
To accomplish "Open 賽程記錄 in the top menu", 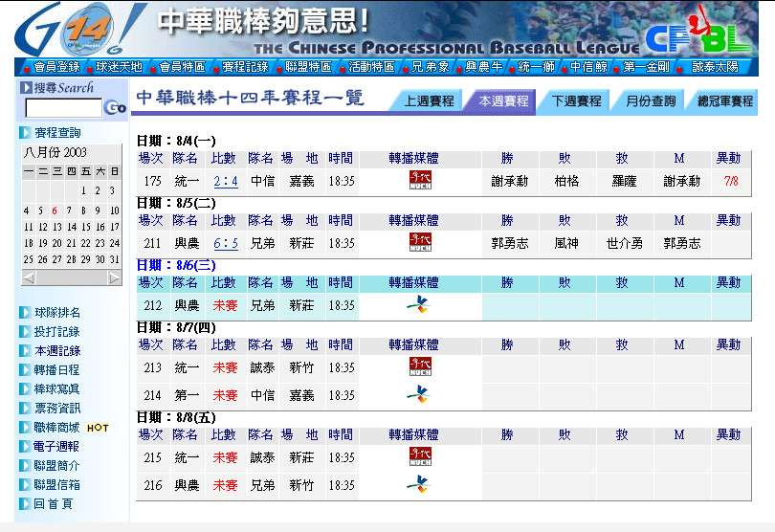I will point(246,67).
